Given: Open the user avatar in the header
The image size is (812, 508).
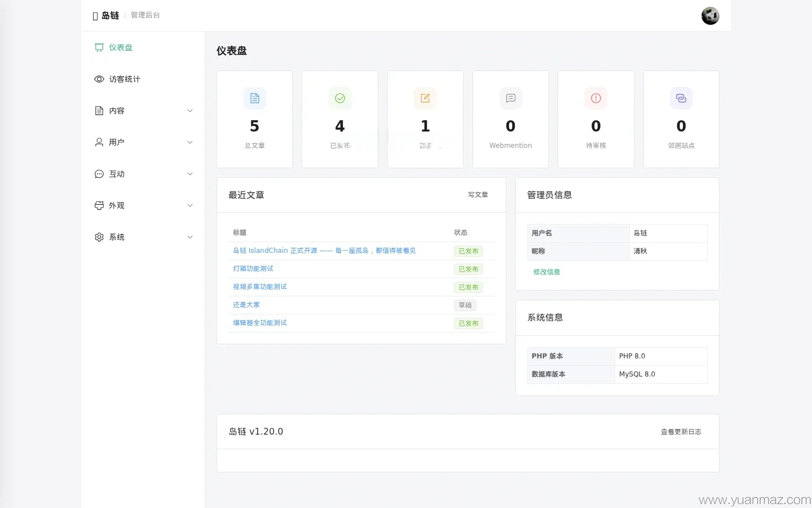Looking at the screenshot, I should pyautogui.click(x=710, y=16).
